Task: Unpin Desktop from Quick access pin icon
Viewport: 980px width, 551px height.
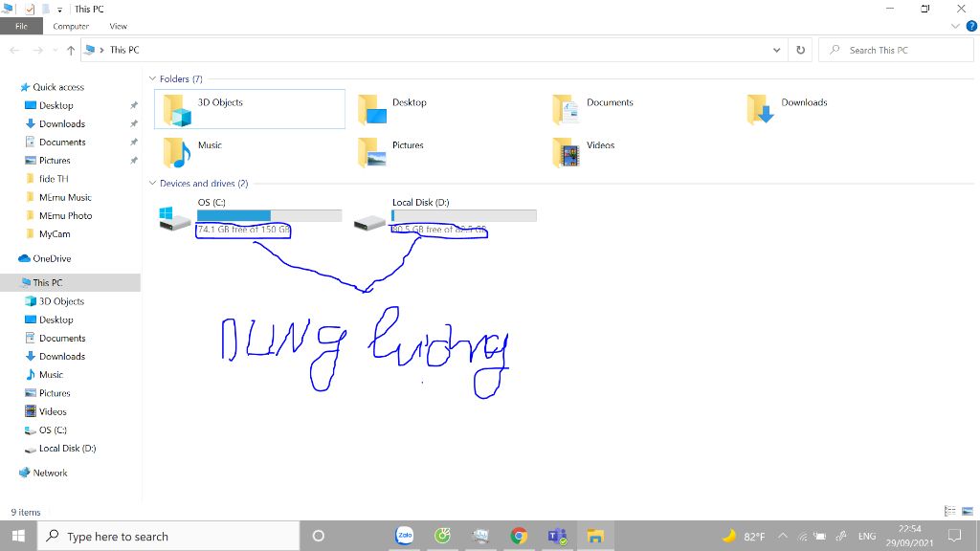Action: click(x=134, y=105)
